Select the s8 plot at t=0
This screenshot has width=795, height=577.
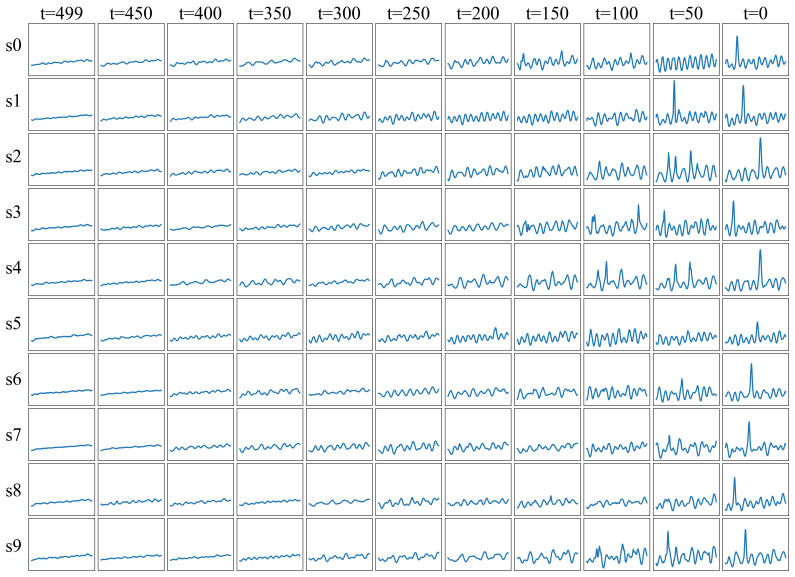(x=755, y=490)
